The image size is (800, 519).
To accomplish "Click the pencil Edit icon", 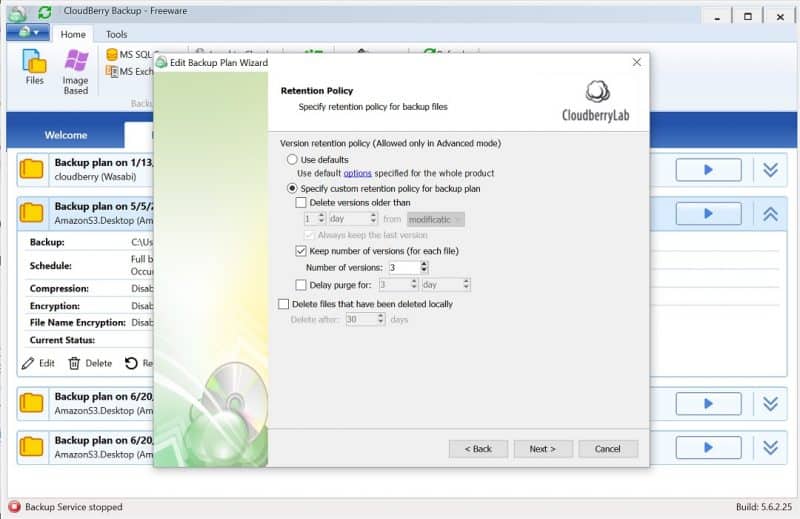I will tap(28, 363).
